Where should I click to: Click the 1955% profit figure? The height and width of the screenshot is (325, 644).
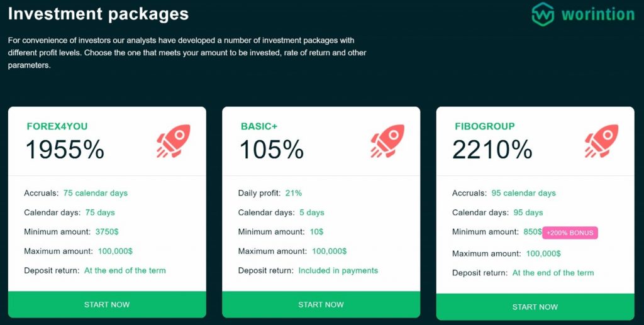pos(65,149)
